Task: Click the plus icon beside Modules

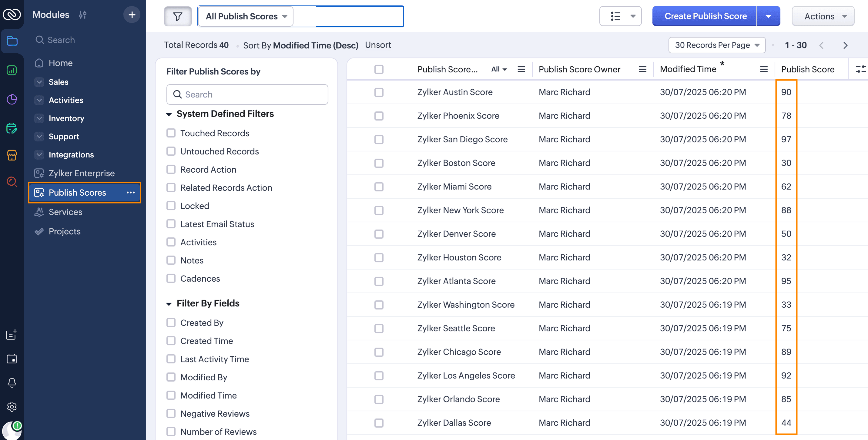Action: pyautogui.click(x=132, y=15)
